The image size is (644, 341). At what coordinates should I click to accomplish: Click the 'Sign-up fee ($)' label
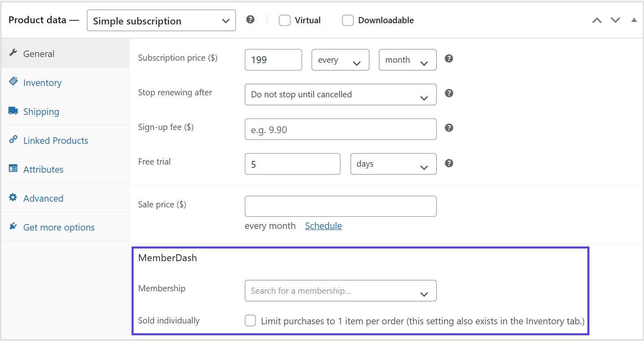pos(166,127)
